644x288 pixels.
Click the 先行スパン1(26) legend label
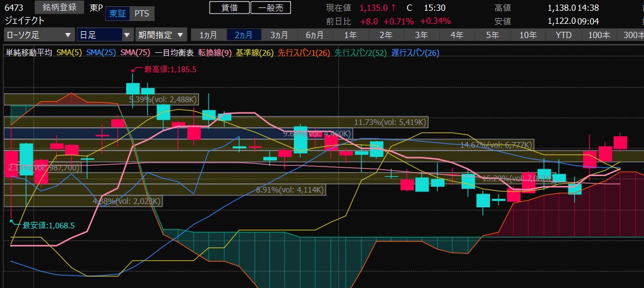(304, 52)
